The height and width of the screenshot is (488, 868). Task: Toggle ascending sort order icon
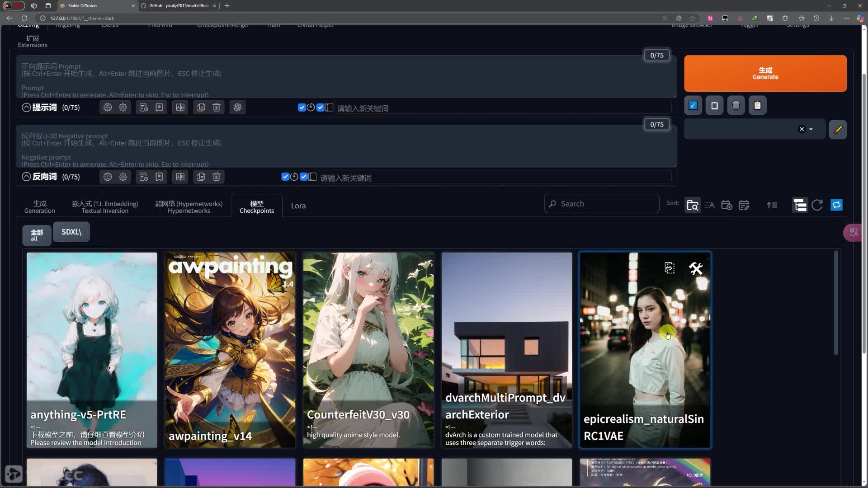tap(772, 205)
